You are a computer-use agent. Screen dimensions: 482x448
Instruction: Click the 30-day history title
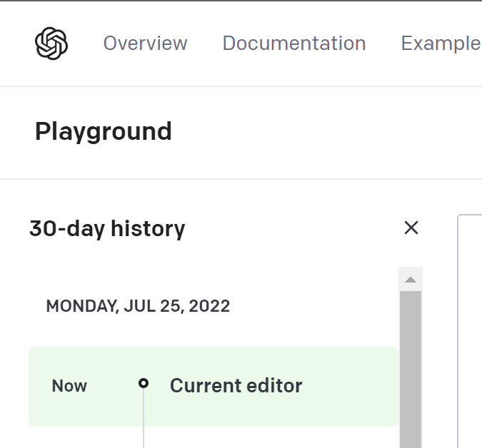[x=107, y=229]
